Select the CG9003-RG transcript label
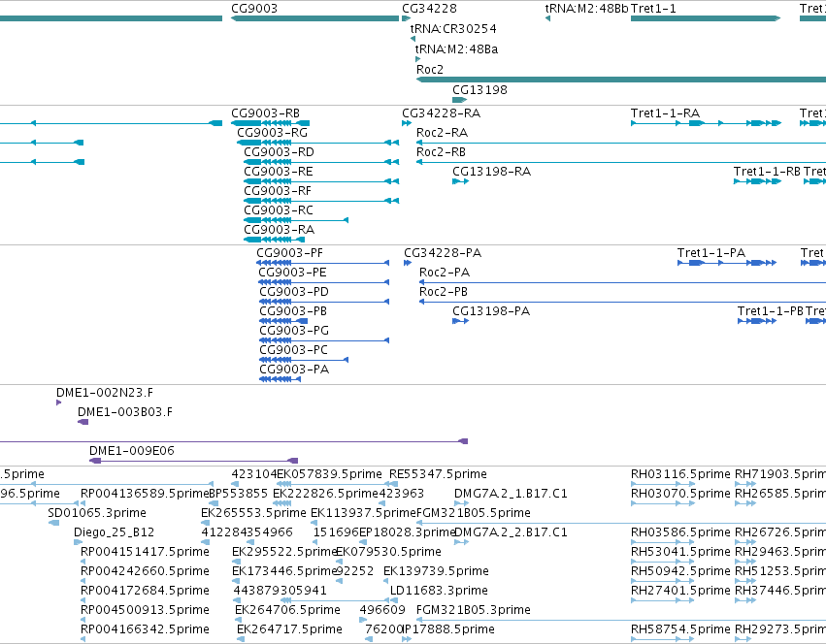Viewport: 826px width, 644px height. (273, 133)
